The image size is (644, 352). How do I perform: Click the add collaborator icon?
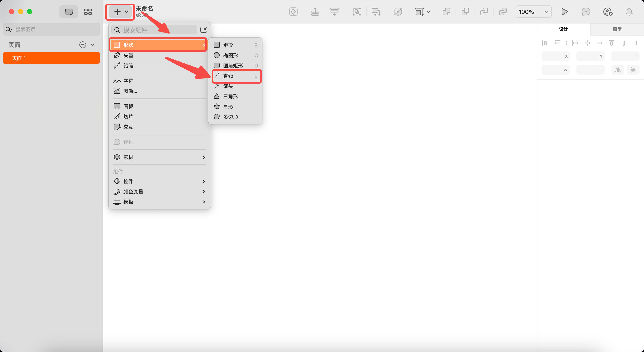pos(608,12)
